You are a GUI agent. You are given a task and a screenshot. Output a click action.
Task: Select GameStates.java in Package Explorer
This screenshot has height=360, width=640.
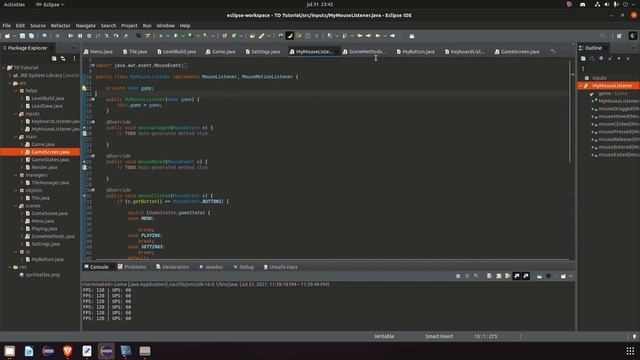[x=50, y=160]
